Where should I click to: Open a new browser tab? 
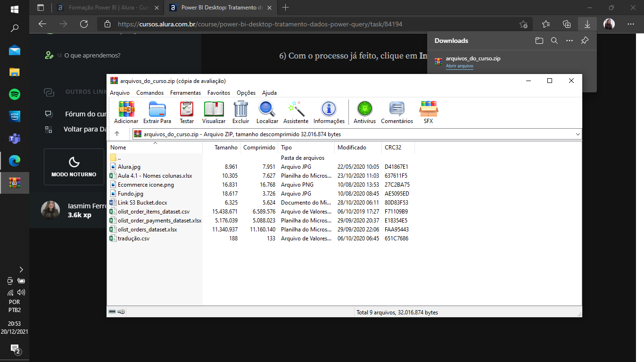coord(285,8)
